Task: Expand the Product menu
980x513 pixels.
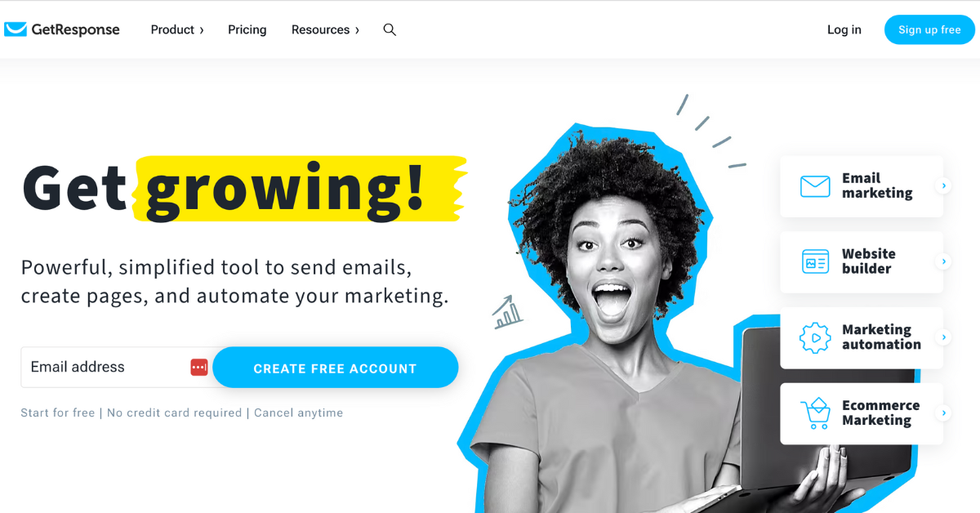Action: 177,29
